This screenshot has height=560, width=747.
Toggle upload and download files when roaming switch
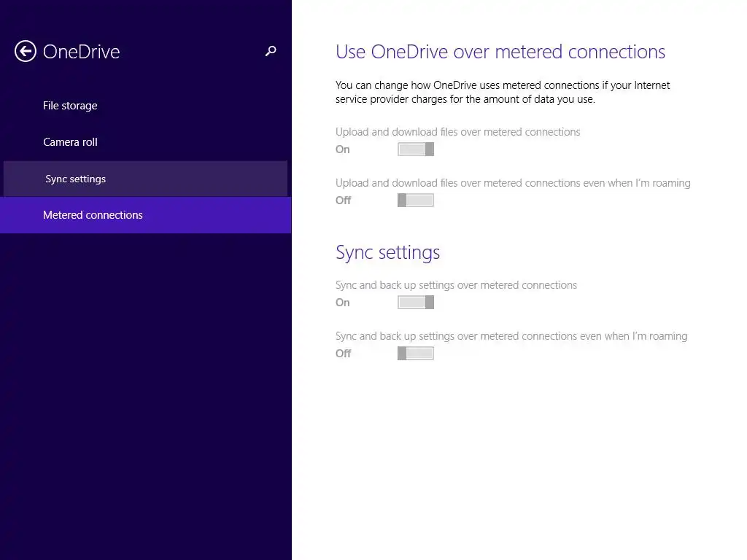tap(416, 200)
